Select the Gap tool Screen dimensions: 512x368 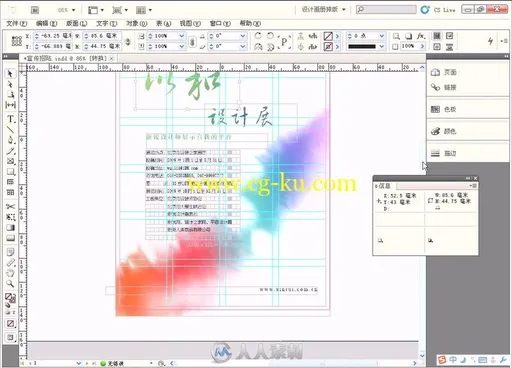[x=10, y=105]
